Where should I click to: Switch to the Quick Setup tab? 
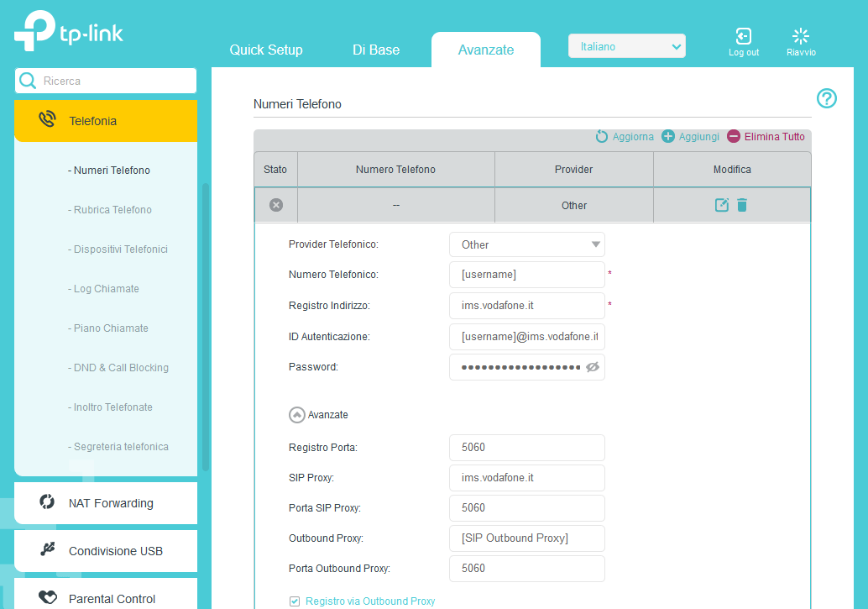(266, 50)
